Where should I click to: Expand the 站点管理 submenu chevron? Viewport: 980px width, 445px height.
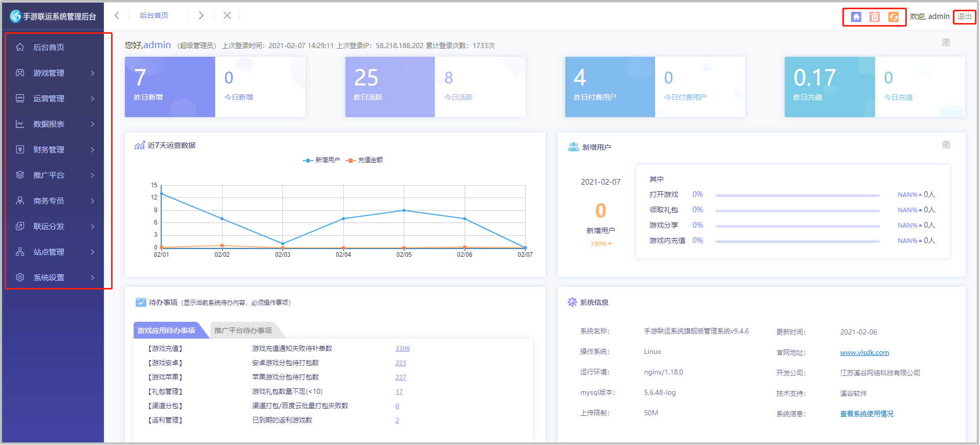click(x=93, y=252)
